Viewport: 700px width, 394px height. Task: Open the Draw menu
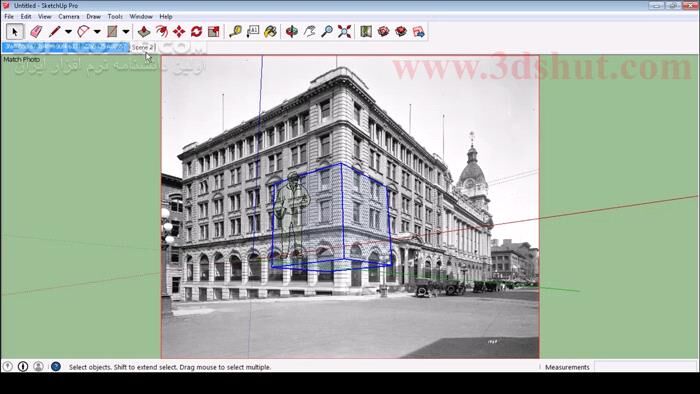[93, 17]
